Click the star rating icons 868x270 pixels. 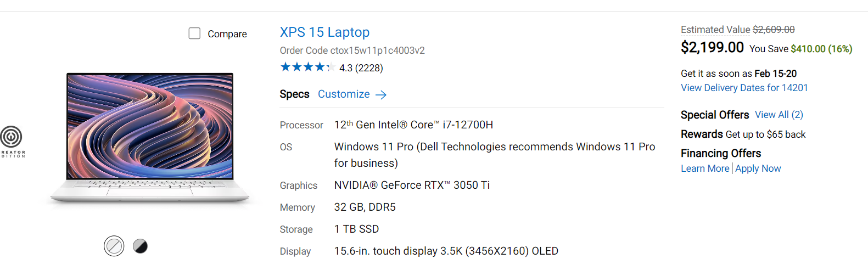coord(307,67)
